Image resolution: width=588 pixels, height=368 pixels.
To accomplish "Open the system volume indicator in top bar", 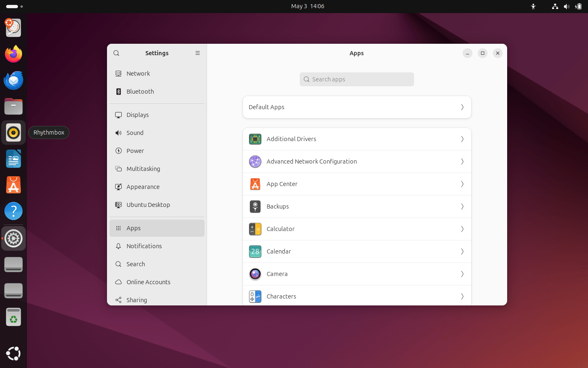I will pos(566,7).
